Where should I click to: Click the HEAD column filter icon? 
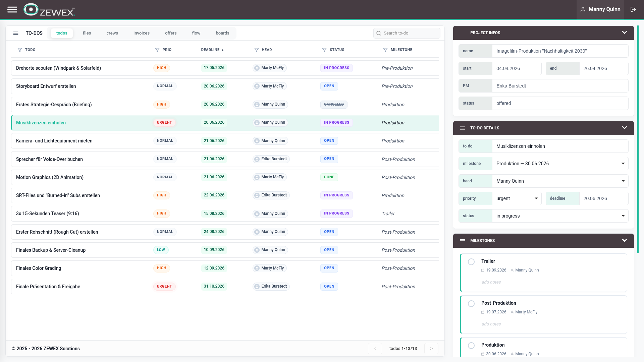(x=257, y=50)
